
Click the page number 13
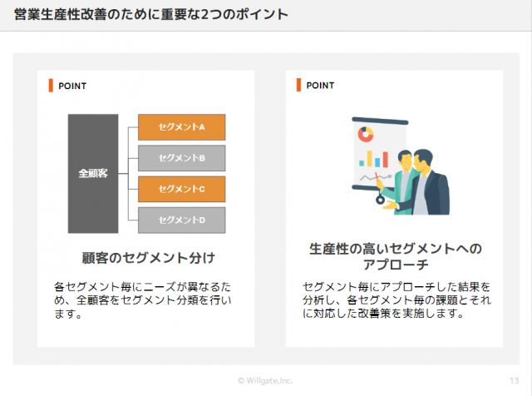click(x=514, y=380)
